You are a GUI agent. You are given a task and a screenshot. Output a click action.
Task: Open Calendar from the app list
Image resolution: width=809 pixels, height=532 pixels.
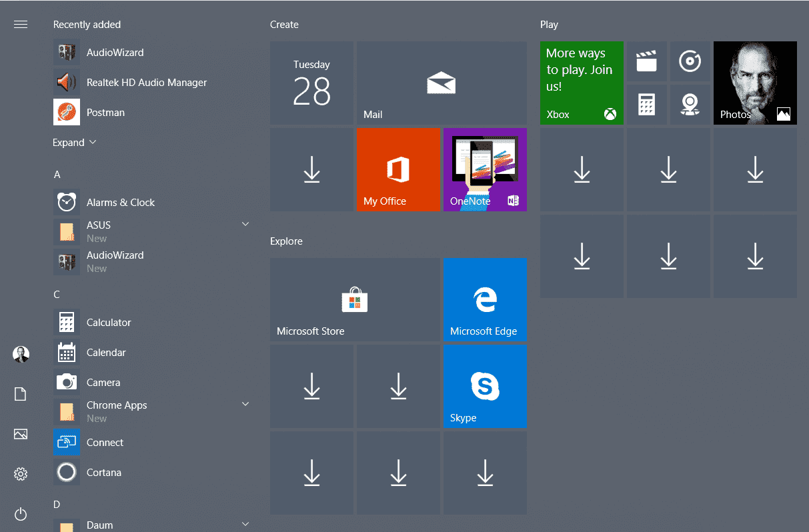pyautogui.click(x=151, y=353)
